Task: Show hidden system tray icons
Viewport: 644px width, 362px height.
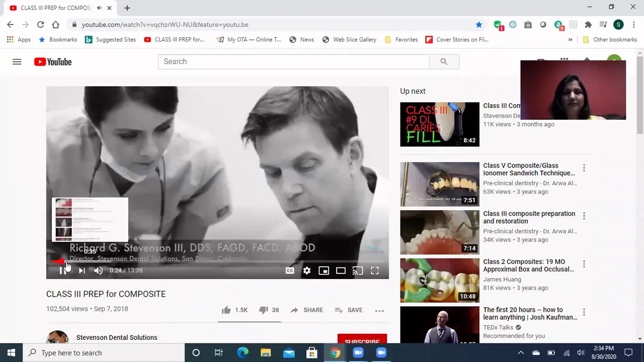Action: pyautogui.click(x=521, y=353)
